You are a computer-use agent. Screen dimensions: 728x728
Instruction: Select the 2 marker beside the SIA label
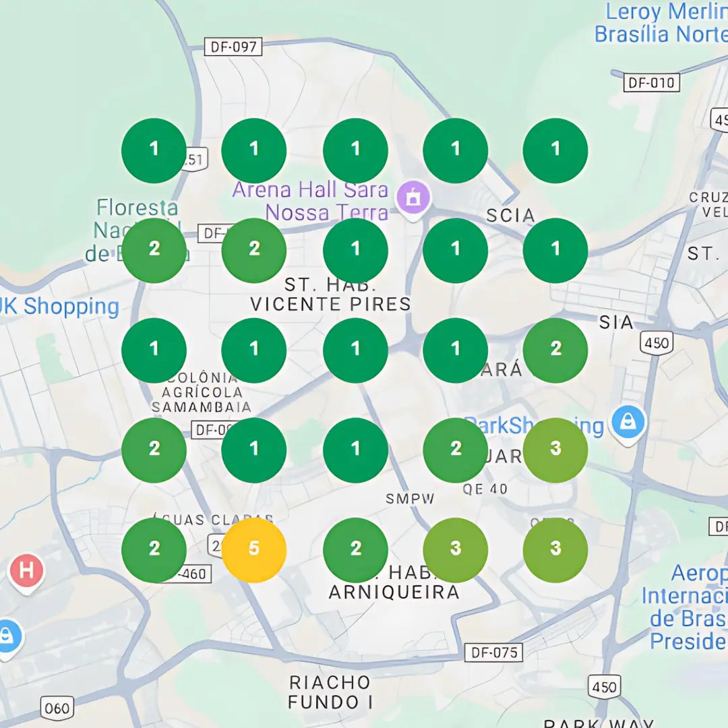[x=555, y=350]
